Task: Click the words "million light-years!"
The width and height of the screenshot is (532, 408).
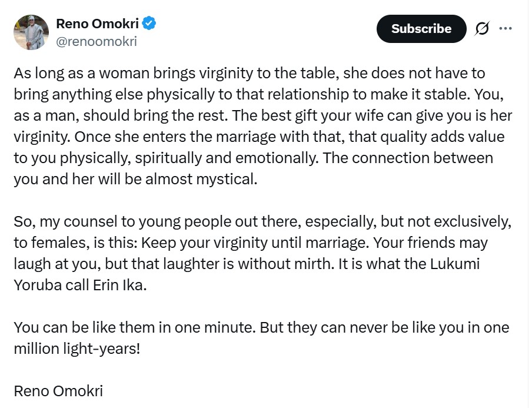Action: pyautogui.click(x=77, y=349)
